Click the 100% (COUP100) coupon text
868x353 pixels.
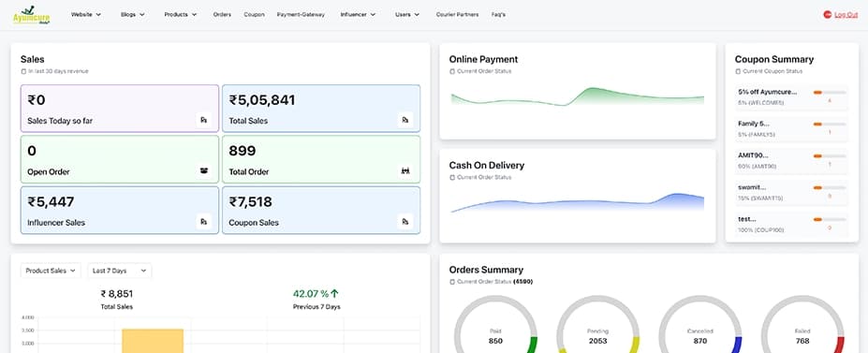[x=761, y=230]
